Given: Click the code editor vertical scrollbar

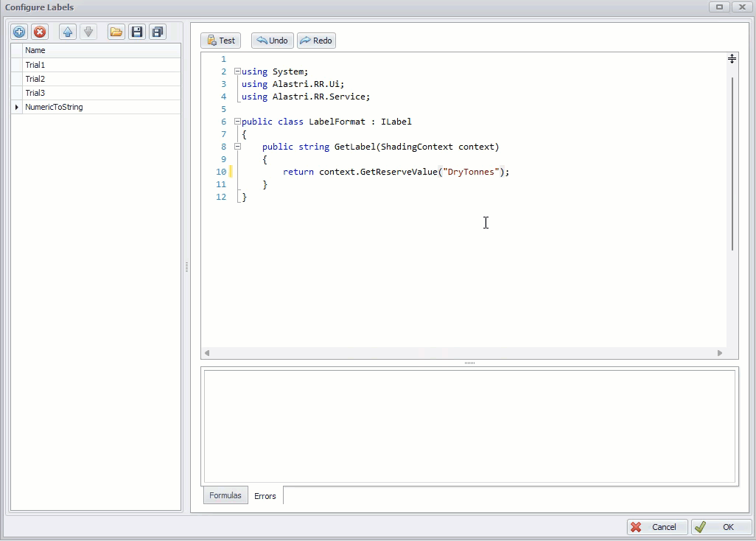Looking at the screenshot, I should pyautogui.click(x=732, y=162).
